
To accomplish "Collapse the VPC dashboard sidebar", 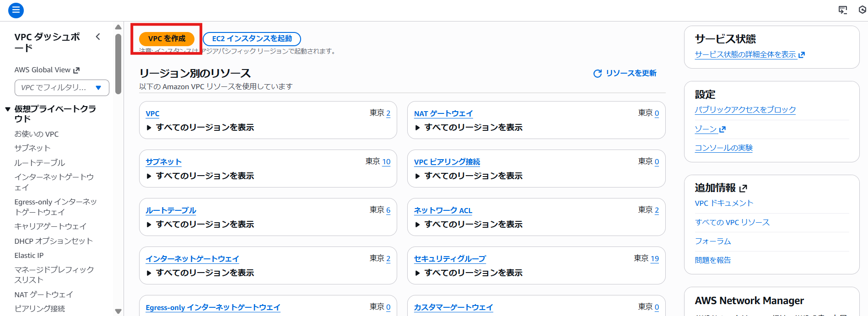I will point(98,37).
